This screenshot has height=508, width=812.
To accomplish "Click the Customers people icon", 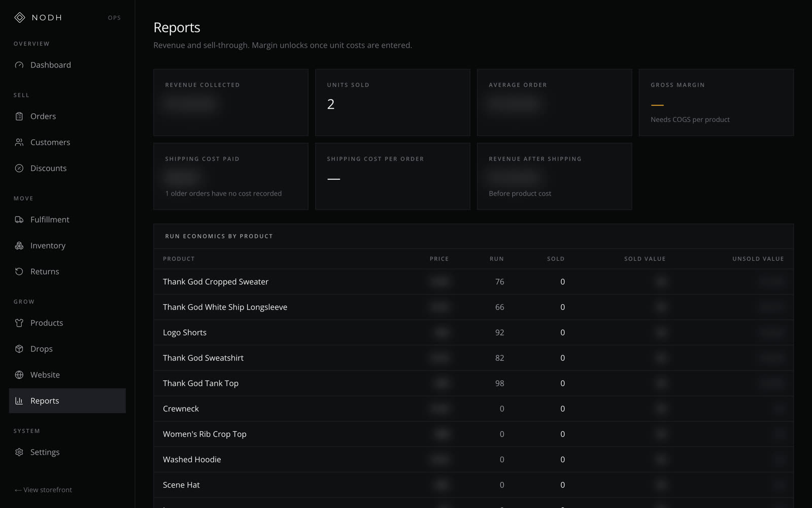I will point(19,142).
